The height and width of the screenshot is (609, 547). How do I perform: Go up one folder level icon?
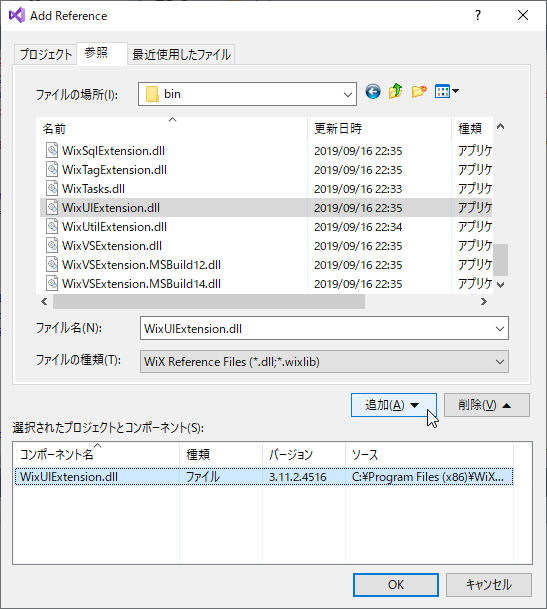tap(395, 92)
